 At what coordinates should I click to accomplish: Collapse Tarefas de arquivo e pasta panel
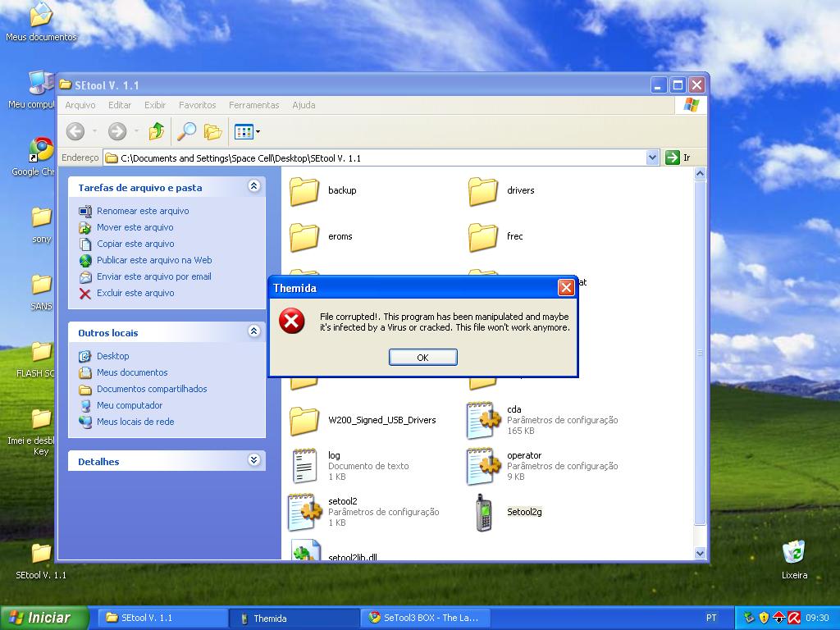tap(254, 186)
